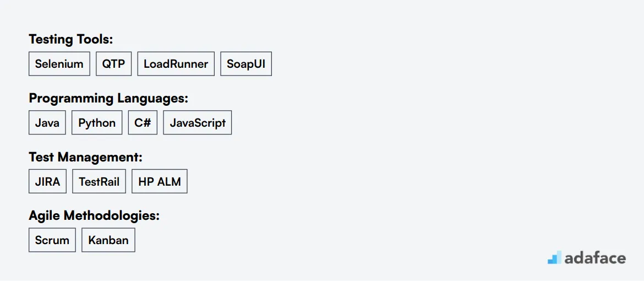
Task: Choose the Scrum tag
Action: pyautogui.click(x=52, y=240)
